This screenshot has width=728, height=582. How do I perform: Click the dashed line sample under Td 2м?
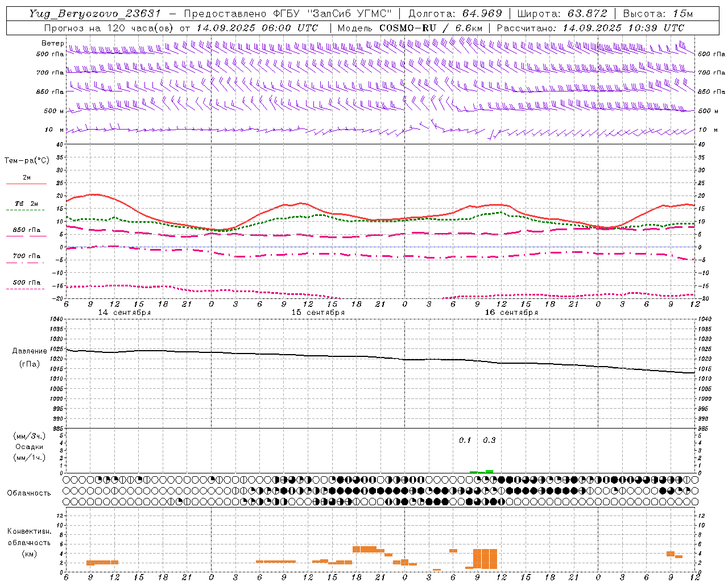(x=26, y=210)
